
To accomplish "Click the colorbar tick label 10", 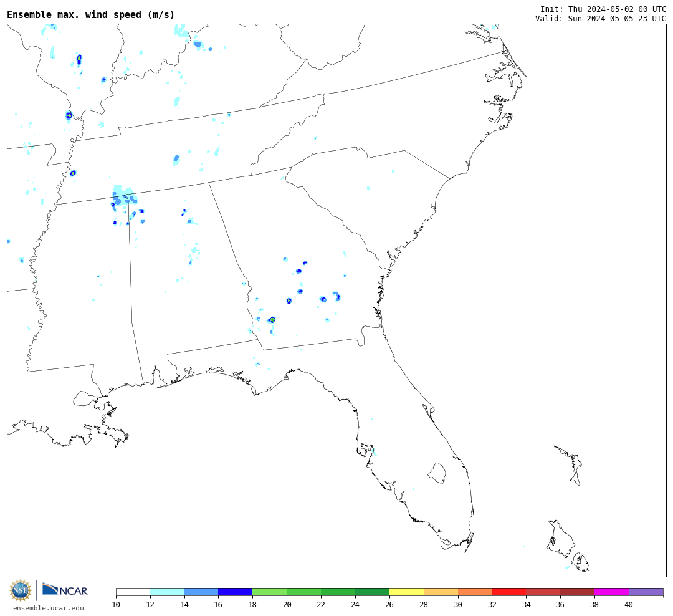I will click(x=117, y=604).
